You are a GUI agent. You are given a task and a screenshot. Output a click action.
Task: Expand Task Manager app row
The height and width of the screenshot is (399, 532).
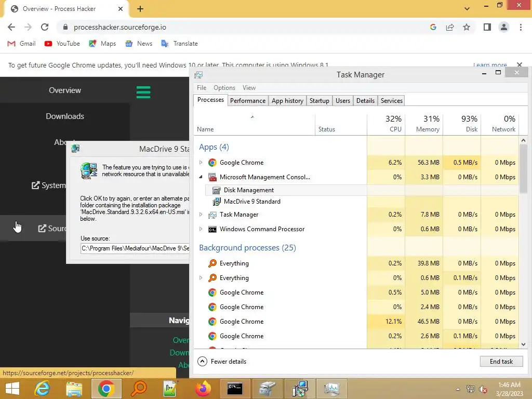click(x=201, y=215)
